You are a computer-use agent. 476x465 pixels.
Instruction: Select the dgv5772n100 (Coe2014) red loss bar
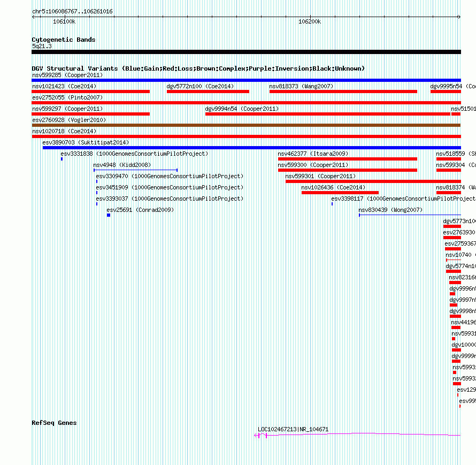208,92
